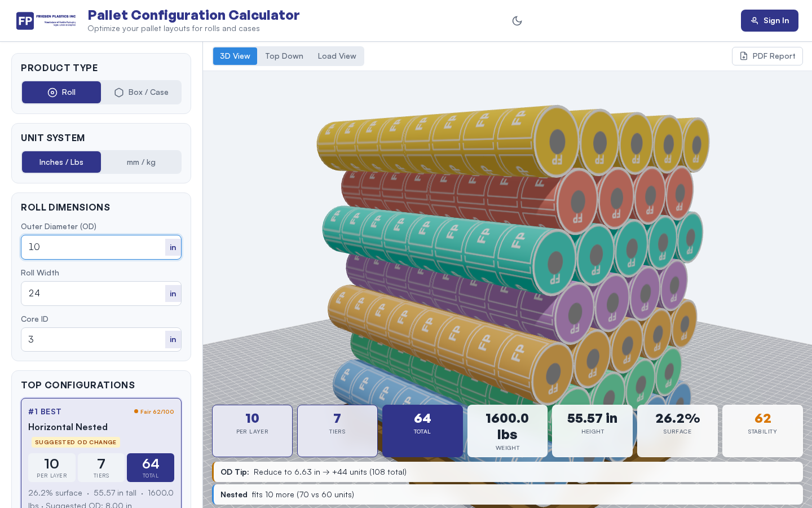The width and height of the screenshot is (812, 508).
Task: Enable the Box / Case product type
Action: tap(141, 93)
